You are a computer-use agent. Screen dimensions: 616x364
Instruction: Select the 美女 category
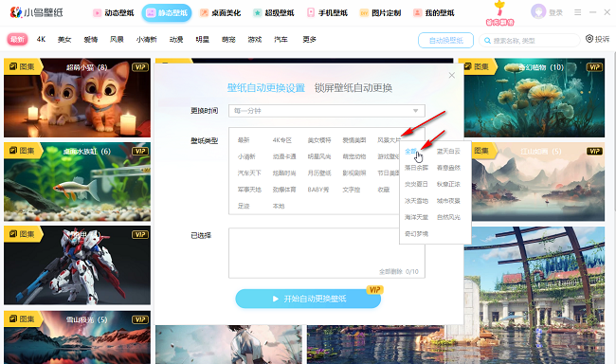click(x=64, y=39)
